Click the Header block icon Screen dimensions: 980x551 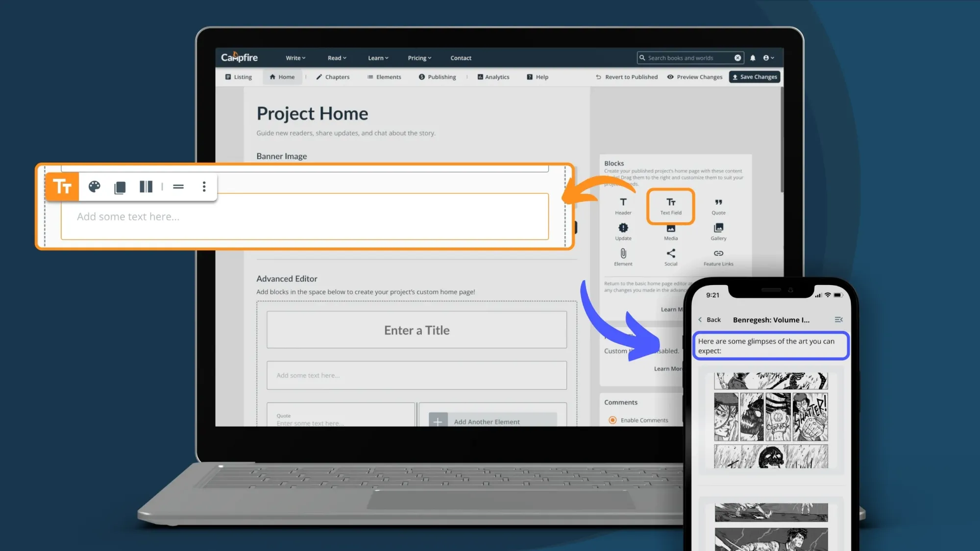623,202
